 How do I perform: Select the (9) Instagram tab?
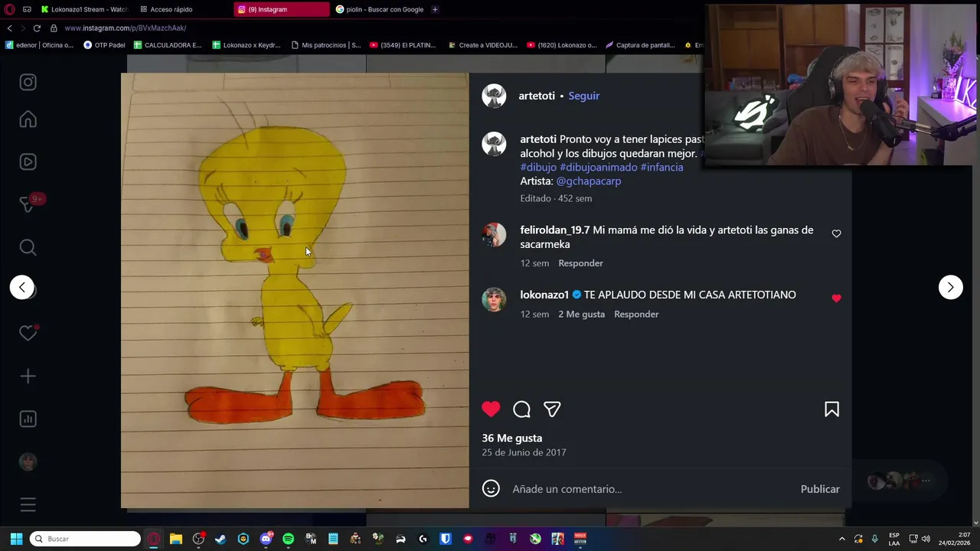(x=282, y=9)
